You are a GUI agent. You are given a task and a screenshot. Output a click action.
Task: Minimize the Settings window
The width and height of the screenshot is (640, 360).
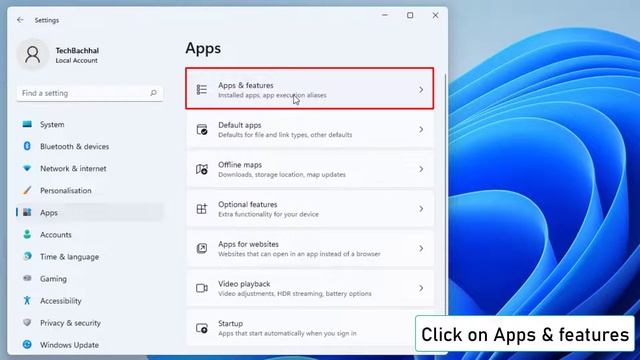click(384, 15)
